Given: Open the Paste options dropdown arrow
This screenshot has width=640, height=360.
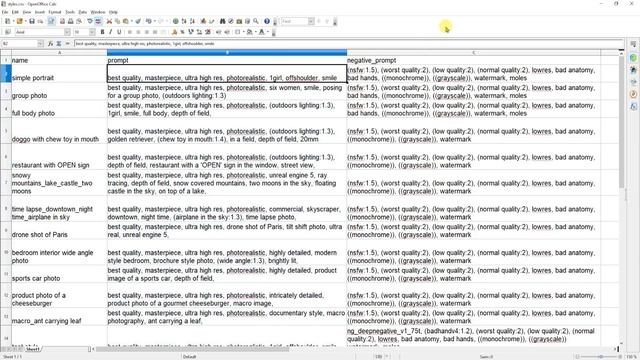Looking at the screenshot, I should click(131, 21).
